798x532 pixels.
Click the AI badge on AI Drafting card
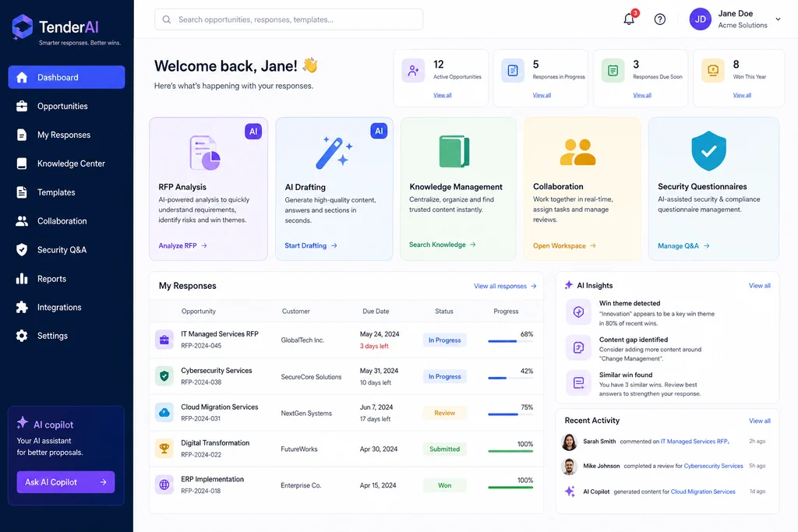(379, 131)
